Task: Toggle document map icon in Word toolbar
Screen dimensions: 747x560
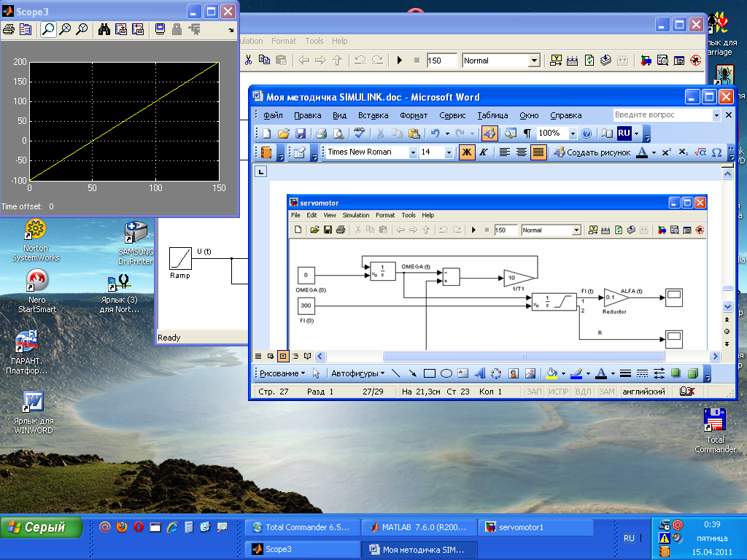Action: point(511,133)
